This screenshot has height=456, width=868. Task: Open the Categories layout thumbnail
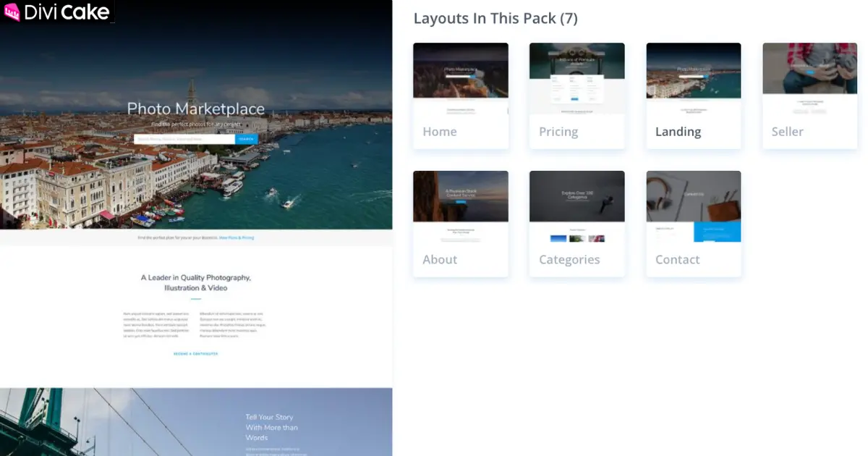[576, 207]
